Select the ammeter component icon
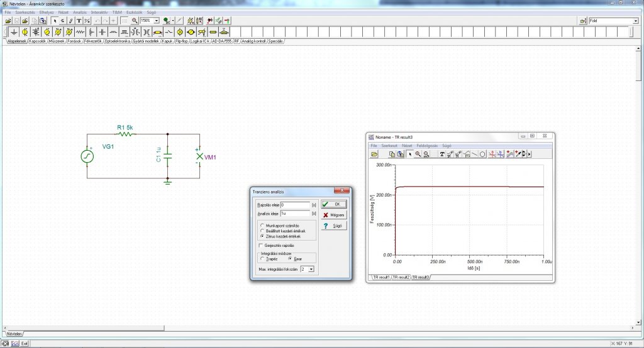644x348 pixels. (x=69, y=32)
